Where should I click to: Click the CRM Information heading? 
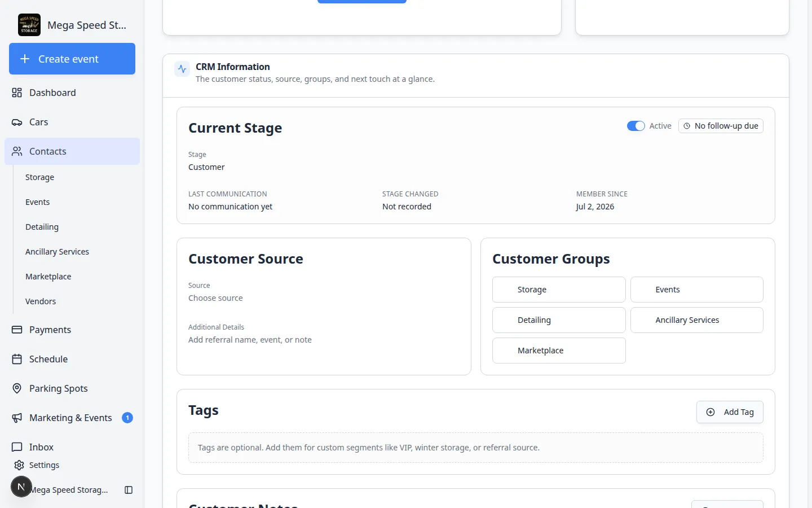233,67
